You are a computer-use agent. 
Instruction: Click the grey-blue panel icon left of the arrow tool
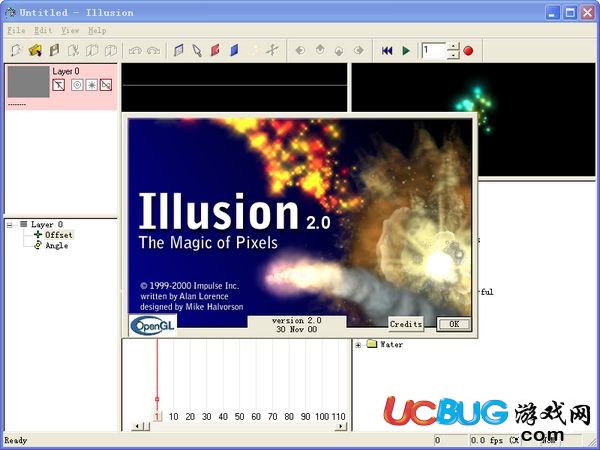[x=178, y=50]
